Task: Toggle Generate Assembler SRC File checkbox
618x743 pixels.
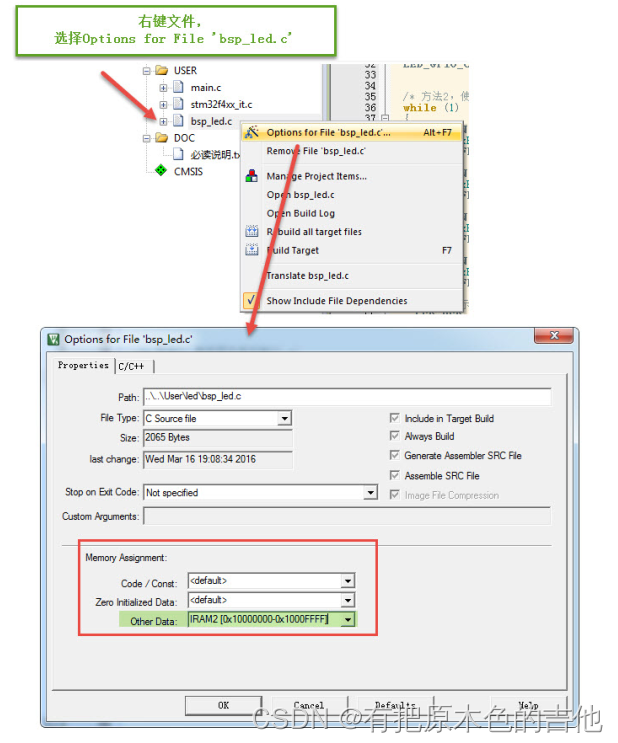Action: coord(394,455)
